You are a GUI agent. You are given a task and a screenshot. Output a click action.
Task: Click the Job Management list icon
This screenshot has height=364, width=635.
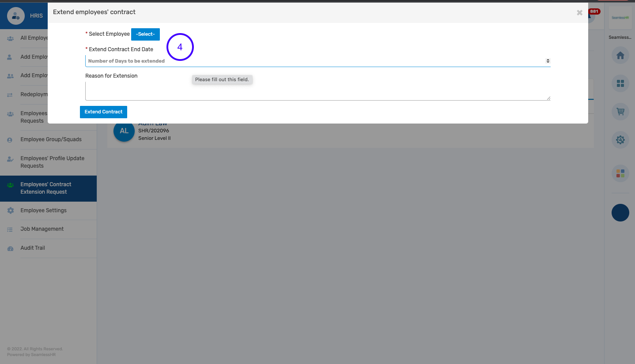click(10, 229)
